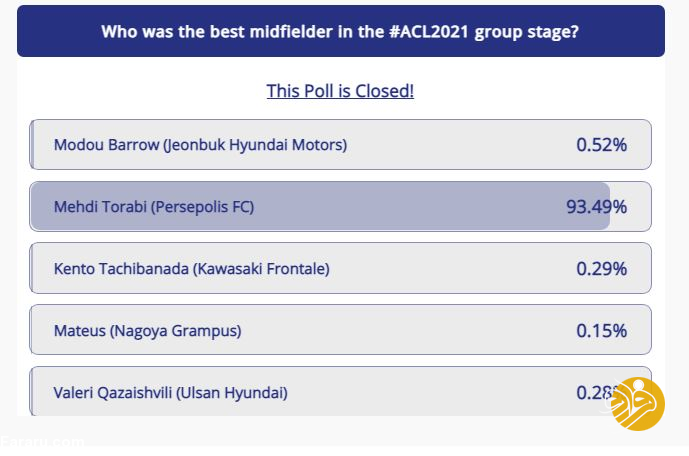Image resolution: width=689 pixels, height=456 pixels.
Task: Click the Fararu yellow logo icon
Action: click(x=637, y=404)
